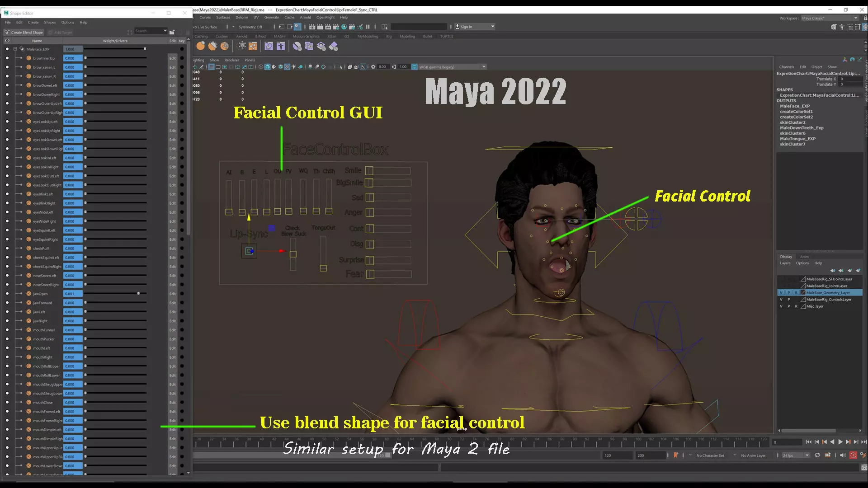This screenshot has height=488, width=868.
Task: Open the render view clapperboard icon
Action: (312, 27)
